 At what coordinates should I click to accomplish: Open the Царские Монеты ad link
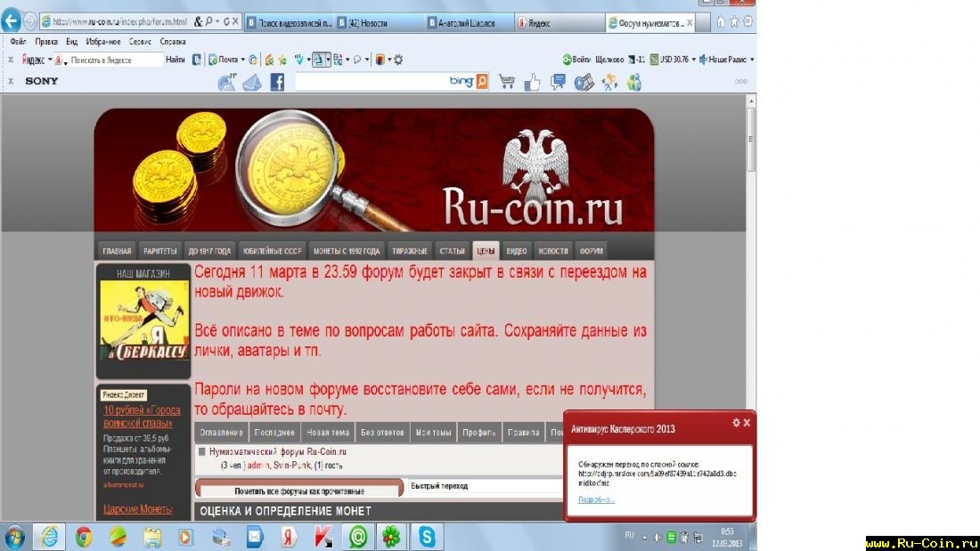[x=137, y=509]
